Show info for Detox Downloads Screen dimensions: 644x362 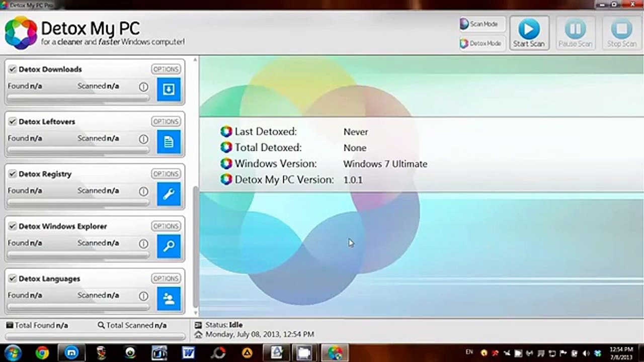[x=143, y=86]
